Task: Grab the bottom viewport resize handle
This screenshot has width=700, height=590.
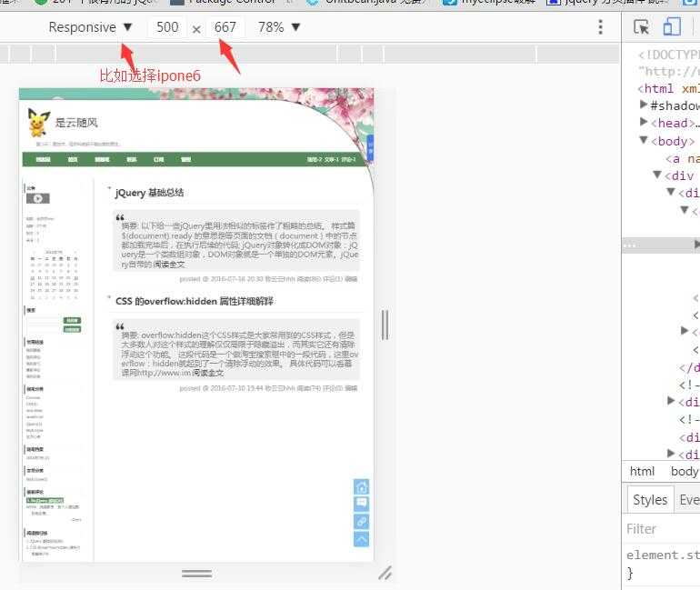Action: tap(197, 574)
